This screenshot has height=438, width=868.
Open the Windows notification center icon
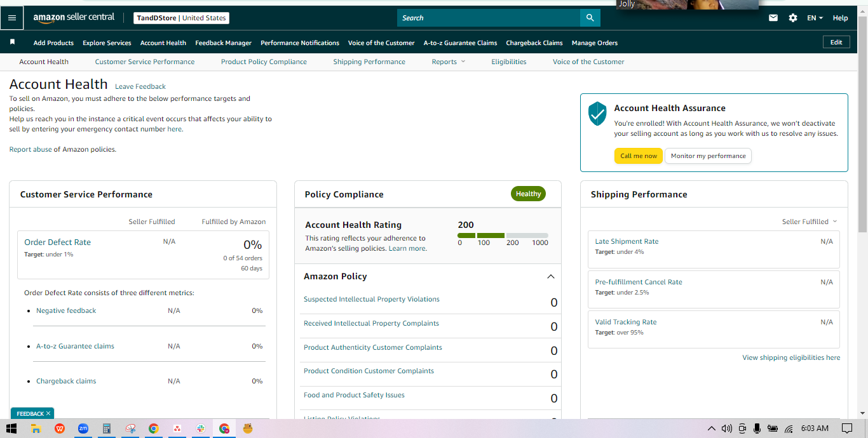tap(846, 428)
